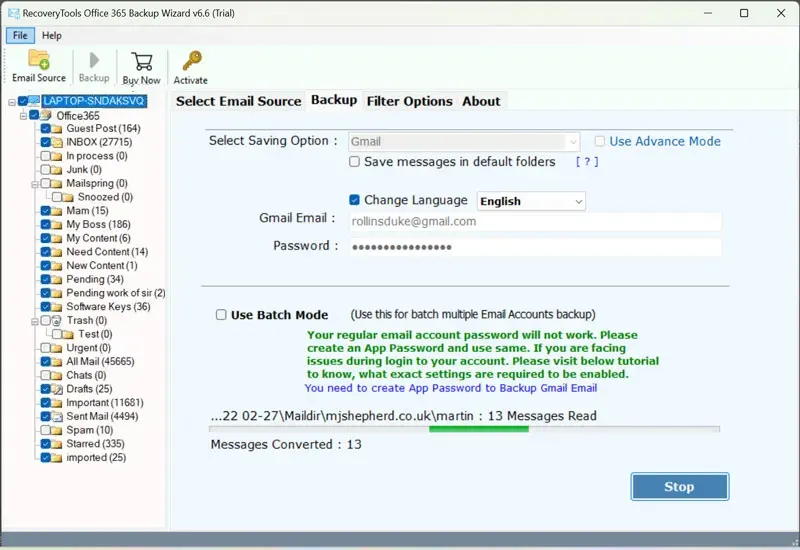This screenshot has width=800, height=550.
Task: Click the INBOX folder icon
Action: (57, 142)
